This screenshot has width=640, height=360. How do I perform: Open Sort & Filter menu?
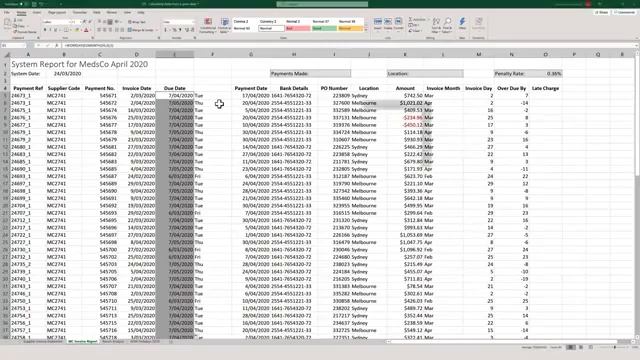pos(436,25)
